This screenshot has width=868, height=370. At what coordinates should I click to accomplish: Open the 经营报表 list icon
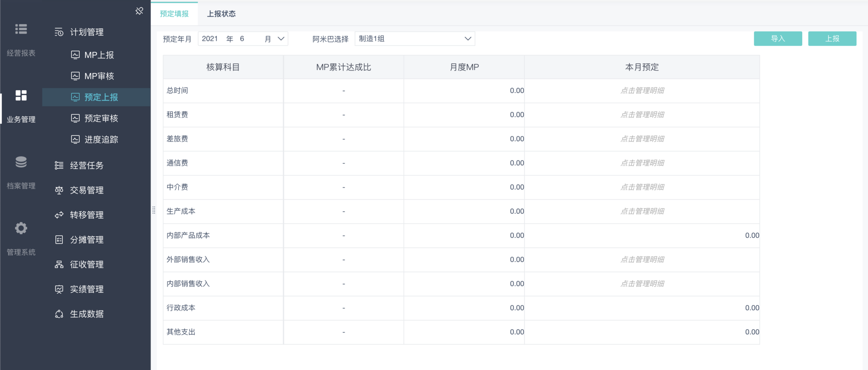pos(21,29)
